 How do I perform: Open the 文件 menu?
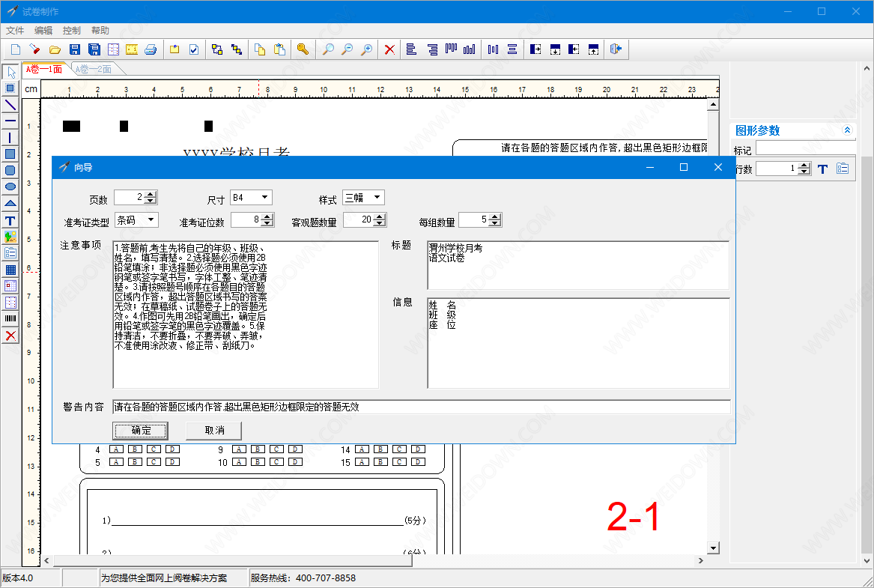[x=15, y=31]
